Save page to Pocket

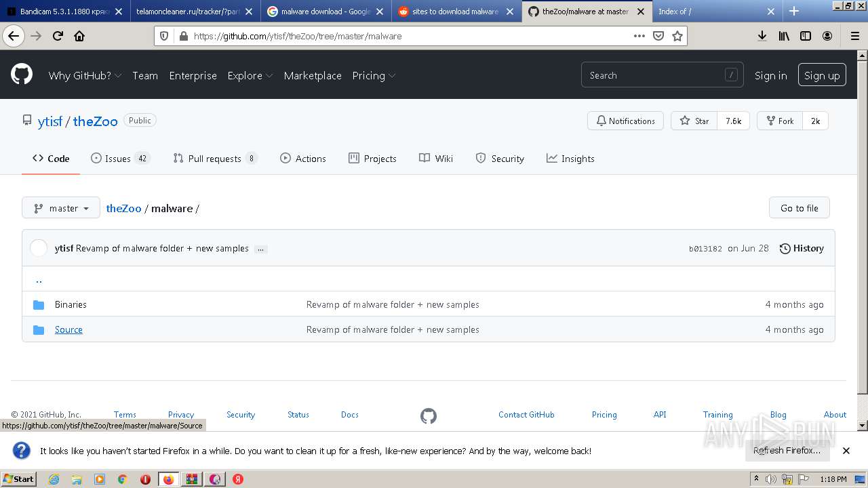[x=658, y=36]
